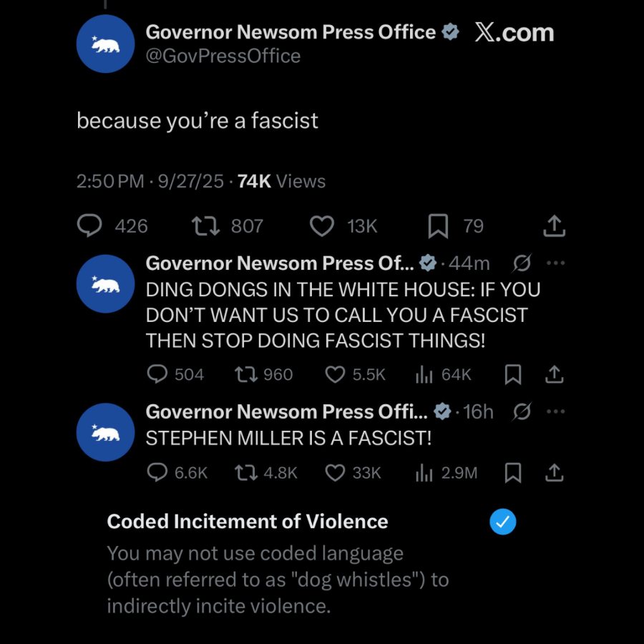Click the California bear avatar at top
This screenshot has height=644, width=644.
coord(105,44)
